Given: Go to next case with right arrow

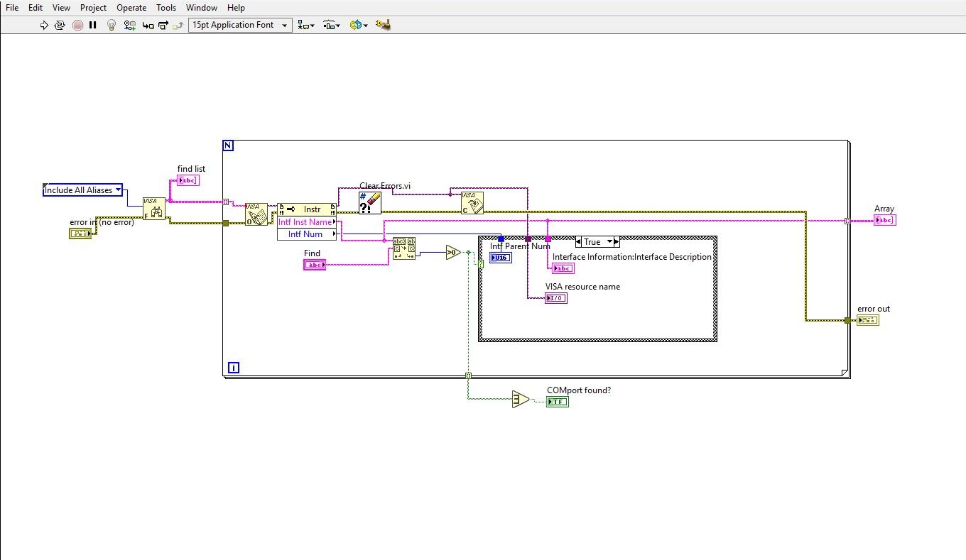Looking at the screenshot, I should pyautogui.click(x=617, y=242).
